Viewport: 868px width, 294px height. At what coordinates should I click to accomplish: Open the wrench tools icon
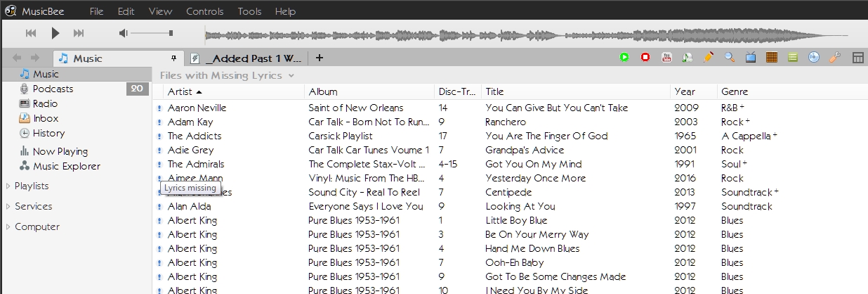(835, 58)
